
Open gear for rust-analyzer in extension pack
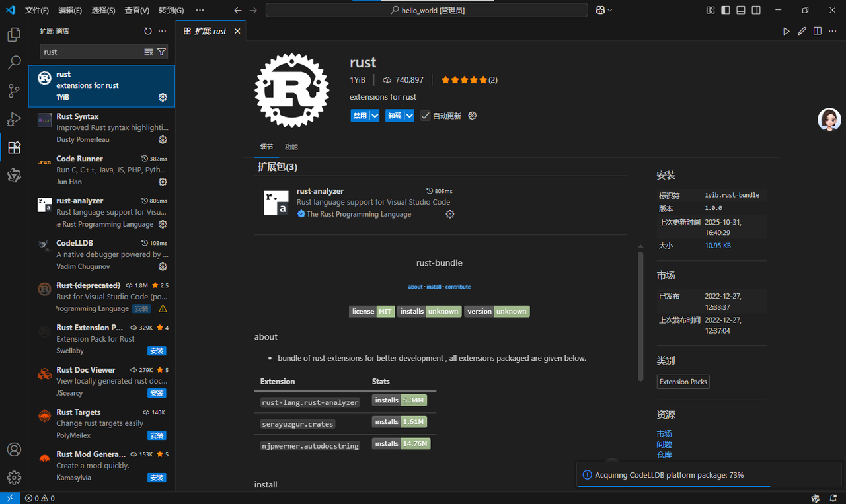point(450,214)
